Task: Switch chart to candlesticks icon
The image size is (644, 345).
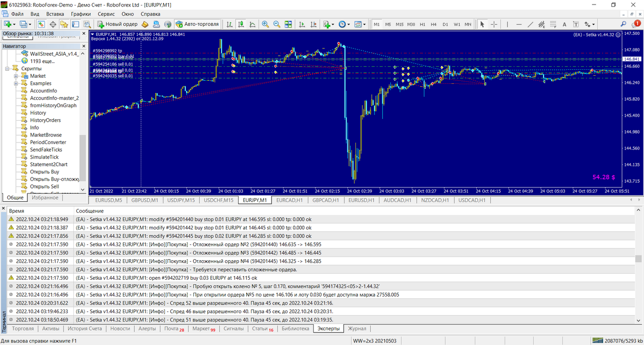Action: [x=241, y=24]
